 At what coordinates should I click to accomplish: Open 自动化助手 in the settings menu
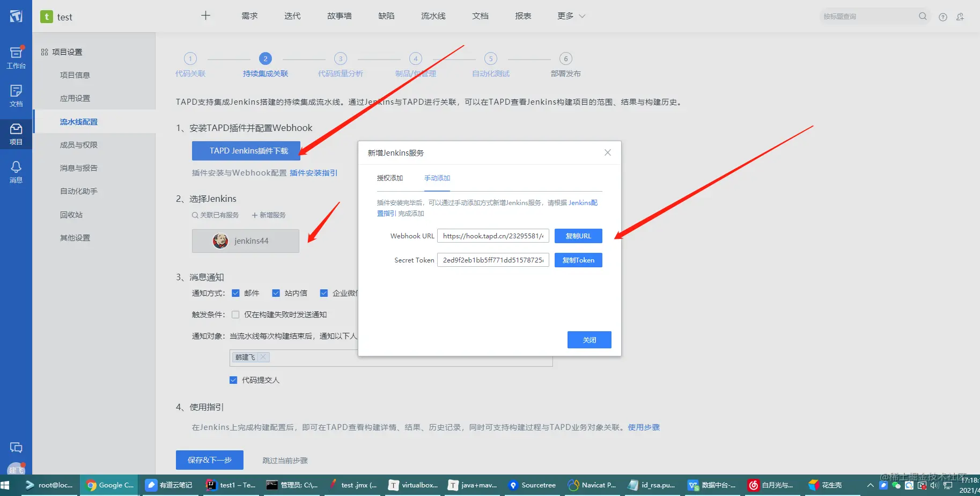tap(79, 191)
